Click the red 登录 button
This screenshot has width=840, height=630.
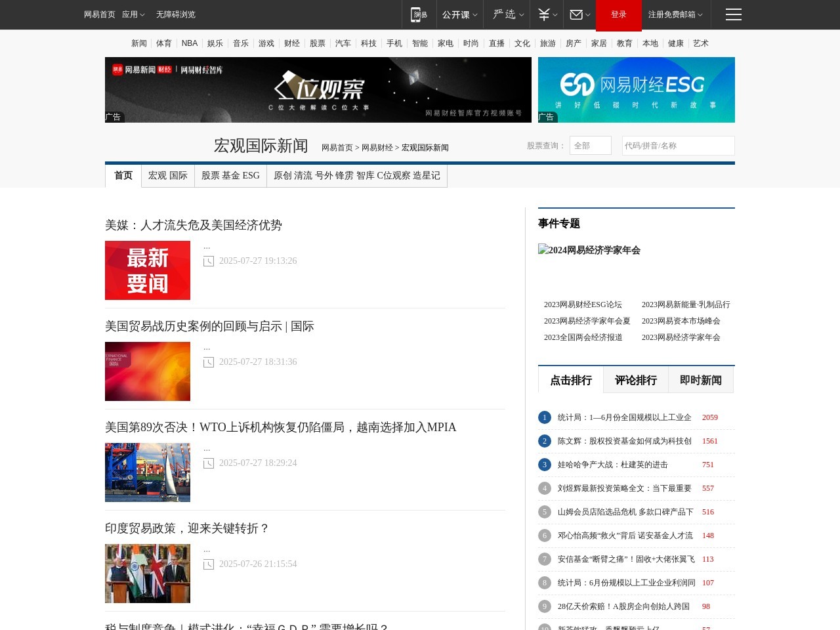pyautogui.click(x=618, y=14)
